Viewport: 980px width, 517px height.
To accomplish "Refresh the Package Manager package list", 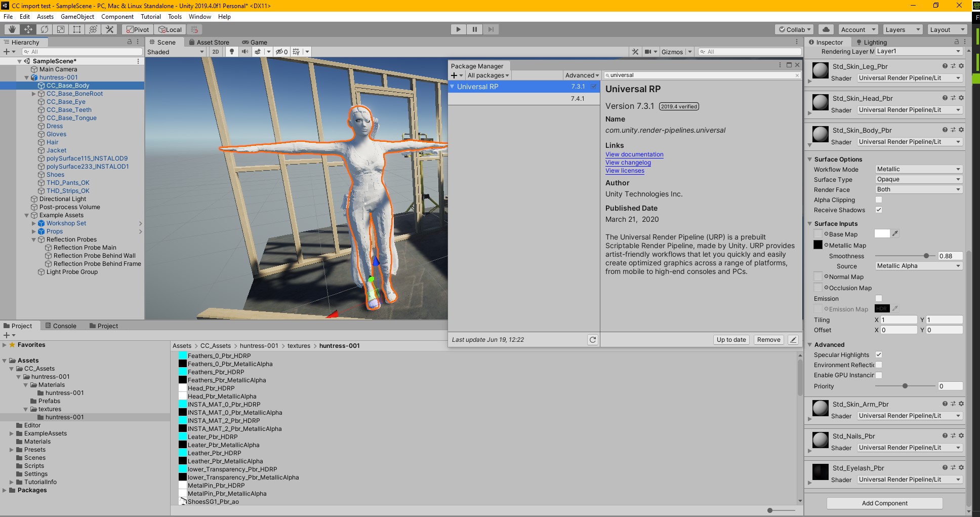I will pos(592,340).
